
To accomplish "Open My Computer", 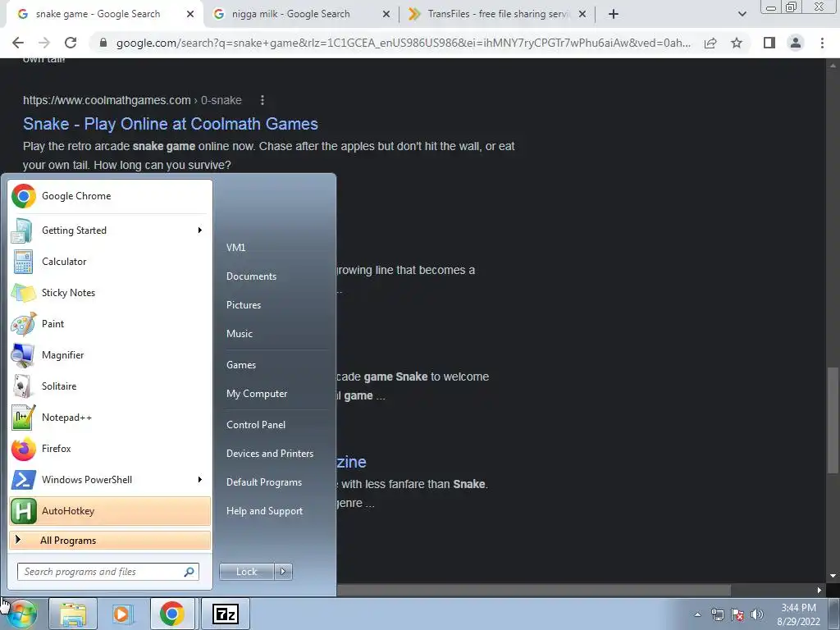I will (x=257, y=394).
